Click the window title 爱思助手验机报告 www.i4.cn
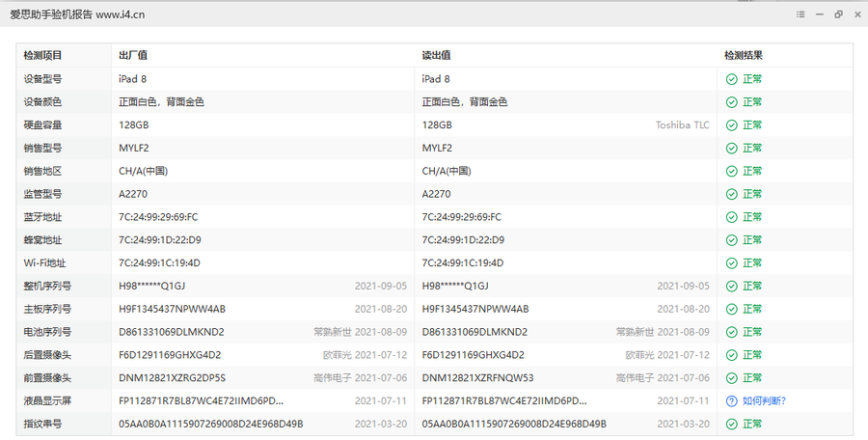 coord(77,15)
